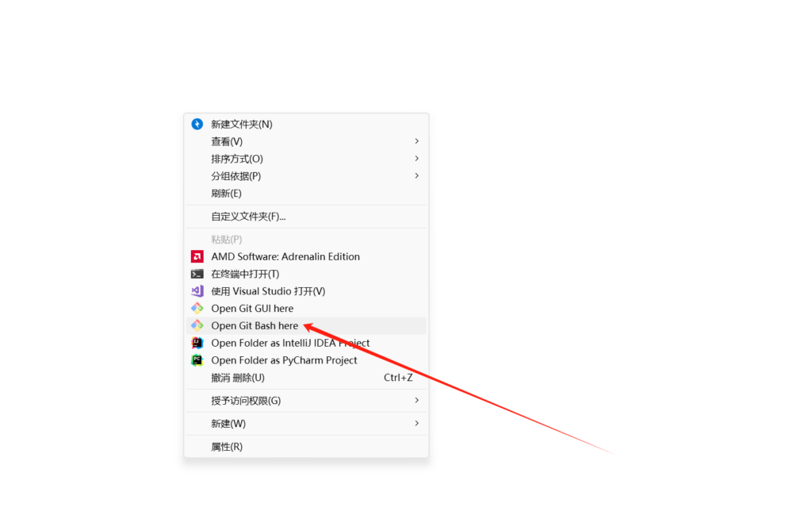Click the Git Bash diamond icon
This screenshot has width=812, height=515.
pyautogui.click(x=197, y=325)
